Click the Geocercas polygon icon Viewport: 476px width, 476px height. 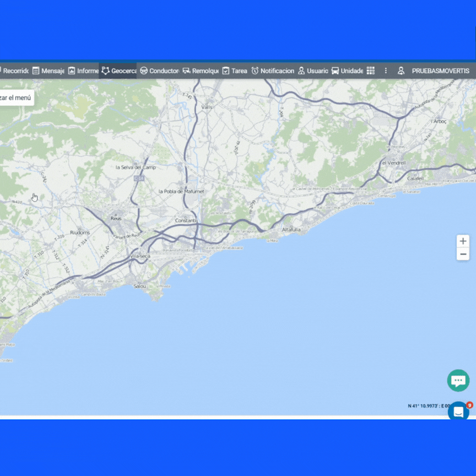pos(105,71)
